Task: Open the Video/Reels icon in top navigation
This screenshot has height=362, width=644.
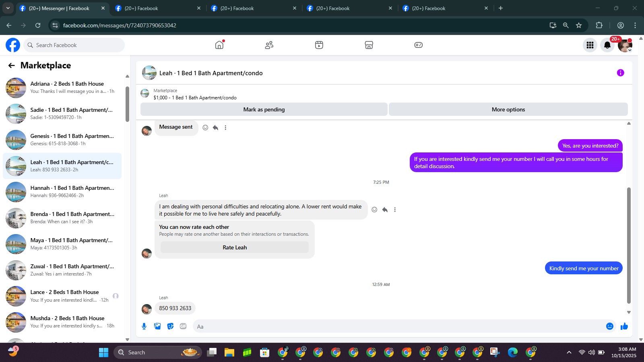Action: [319, 45]
